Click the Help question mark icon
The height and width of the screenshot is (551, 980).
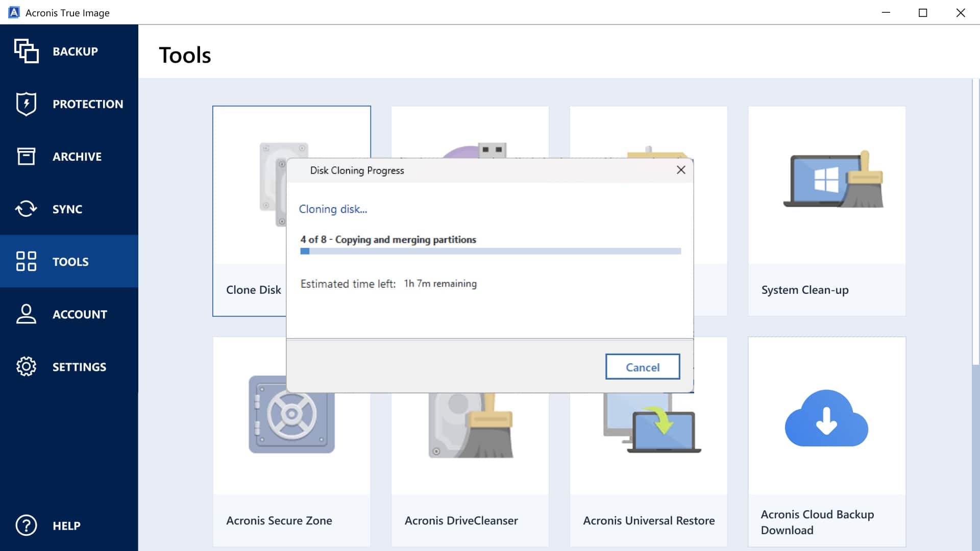tap(26, 525)
